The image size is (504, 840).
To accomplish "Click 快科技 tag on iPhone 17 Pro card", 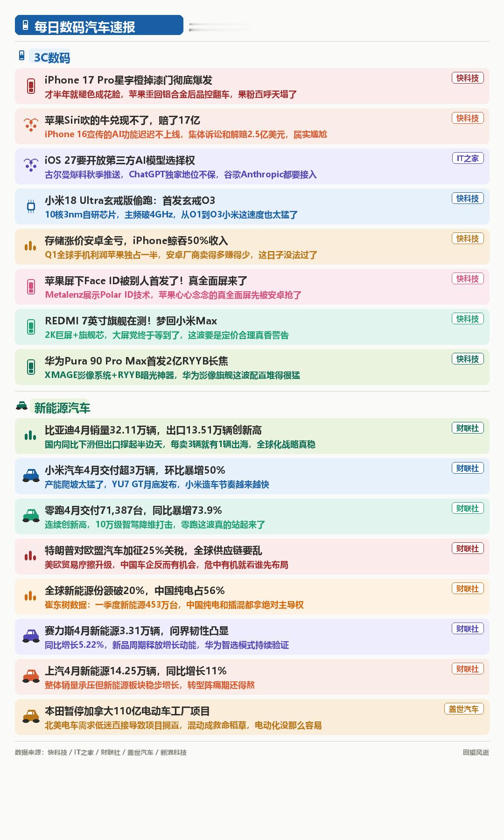I will point(468,78).
